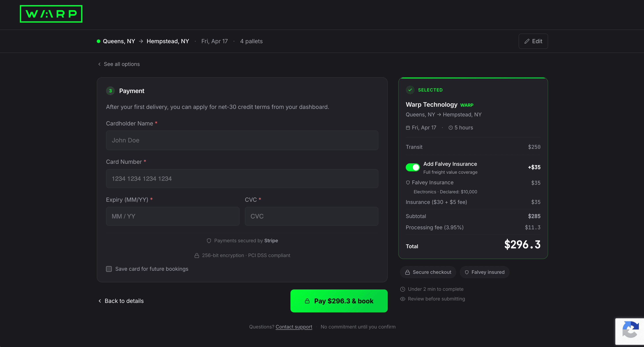Image resolution: width=644 pixels, height=347 pixels.
Task: Click Hempstead, NY destination in header
Action: (x=168, y=41)
